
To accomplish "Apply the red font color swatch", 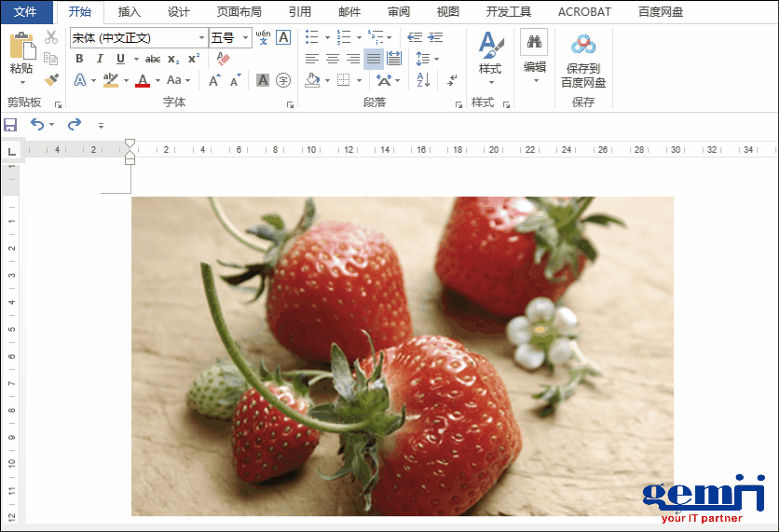I will [143, 80].
